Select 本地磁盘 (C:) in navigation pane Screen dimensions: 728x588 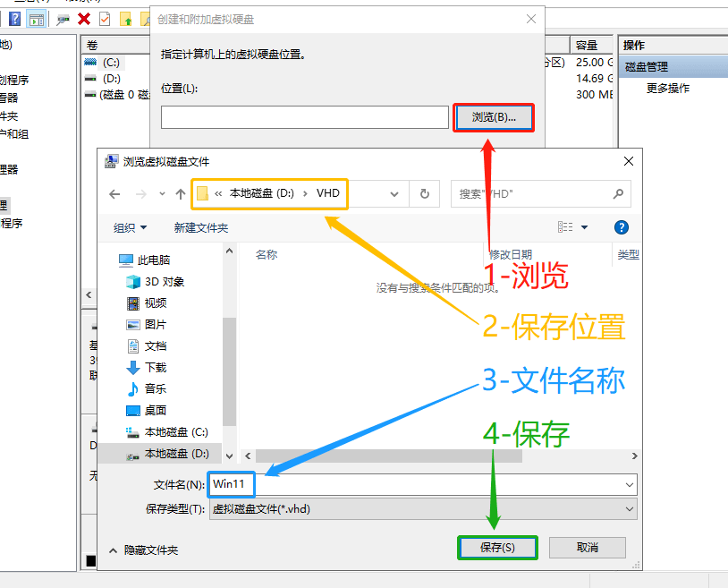pos(175,431)
